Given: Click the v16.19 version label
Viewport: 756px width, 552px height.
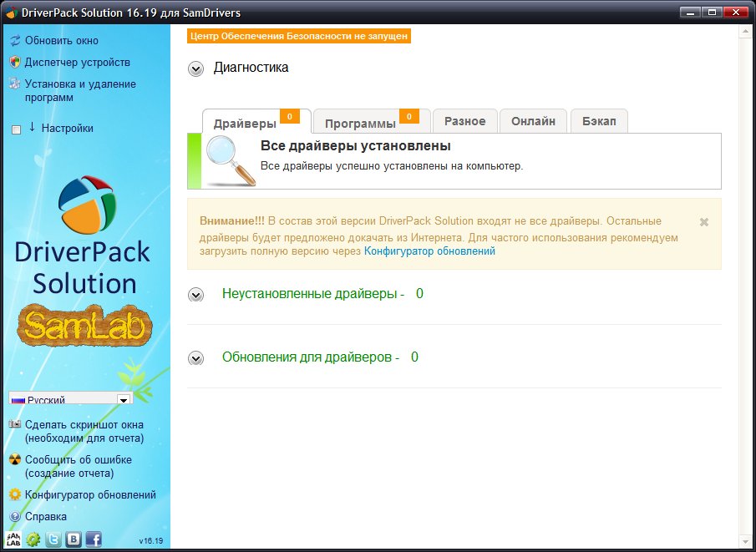Looking at the screenshot, I should [x=151, y=540].
